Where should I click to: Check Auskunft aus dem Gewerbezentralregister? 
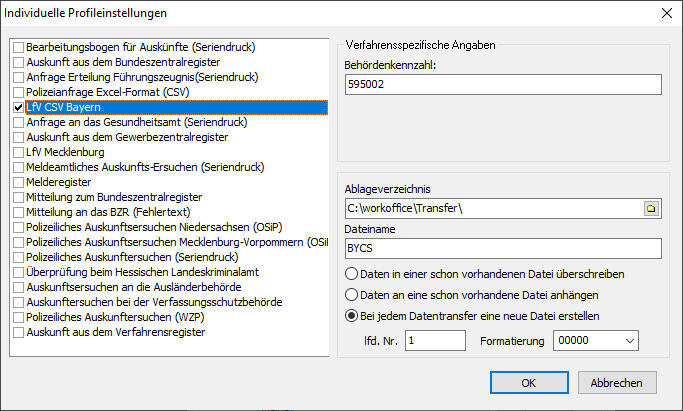19,137
